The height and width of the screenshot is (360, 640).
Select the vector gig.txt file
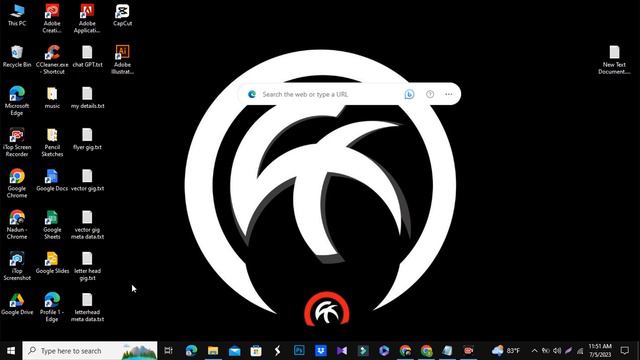87,180
